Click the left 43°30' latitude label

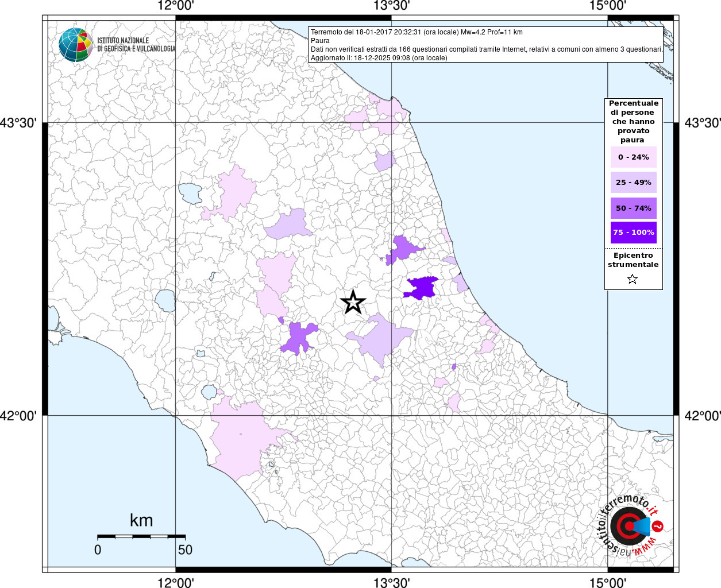pos(20,123)
